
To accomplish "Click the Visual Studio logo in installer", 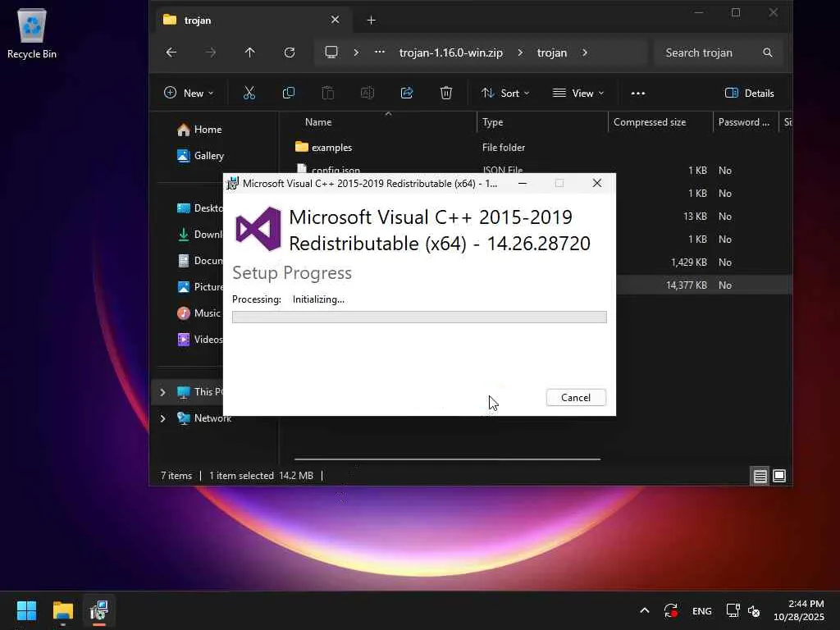I will 258,230.
